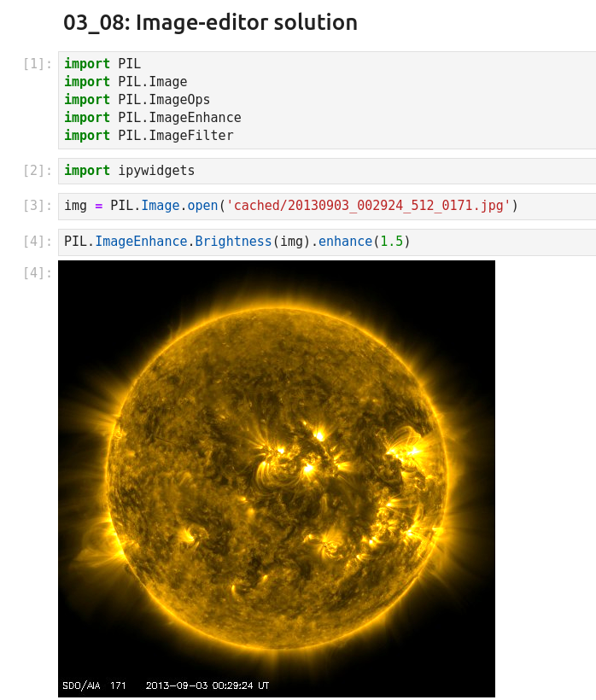596x700 pixels.
Task: Place cursor on the "import PIL.ImageOps" line
Action: (137, 100)
